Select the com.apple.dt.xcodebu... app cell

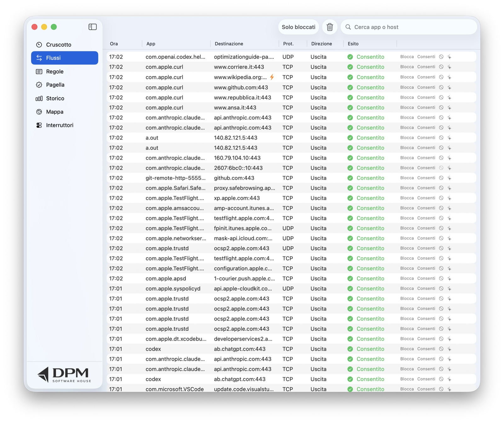176,339
